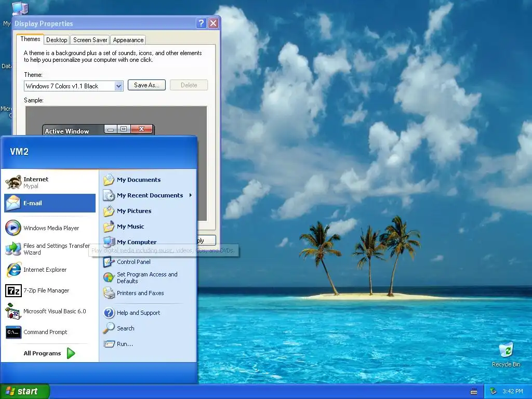The height and width of the screenshot is (399, 532).
Task: Click the VM2 user name header
Action: point(19,151)
